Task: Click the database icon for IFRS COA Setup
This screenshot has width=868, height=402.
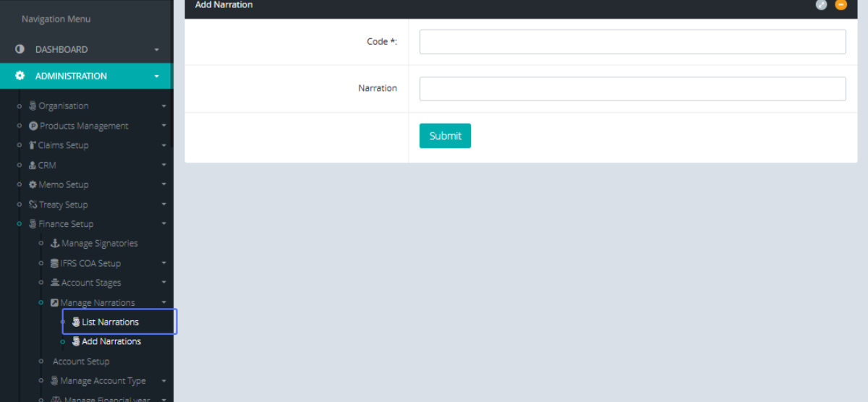Action: [x=55, y=263]
